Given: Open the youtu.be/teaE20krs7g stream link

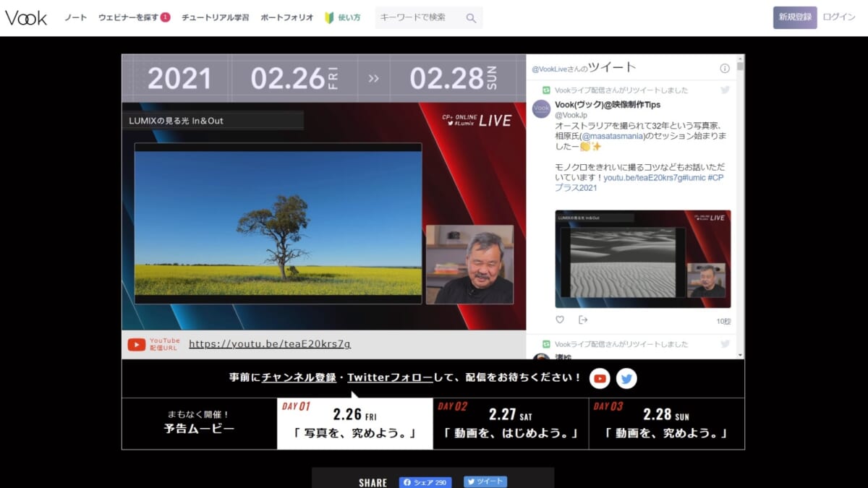Looking at the screenshot, I should click(x=270, y=344).
